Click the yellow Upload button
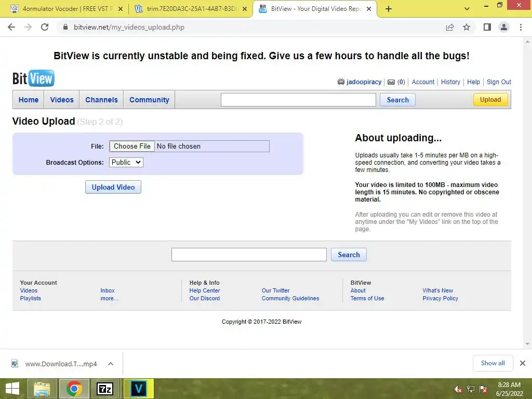The height and width of the screenshot is (399, 532). (x=490, y=99)
